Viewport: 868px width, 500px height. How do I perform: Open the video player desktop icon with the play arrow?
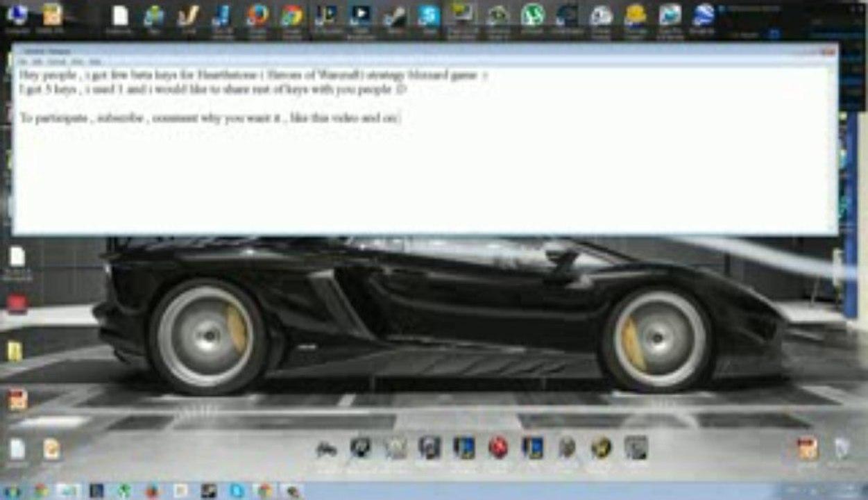(x=360, y=16)
